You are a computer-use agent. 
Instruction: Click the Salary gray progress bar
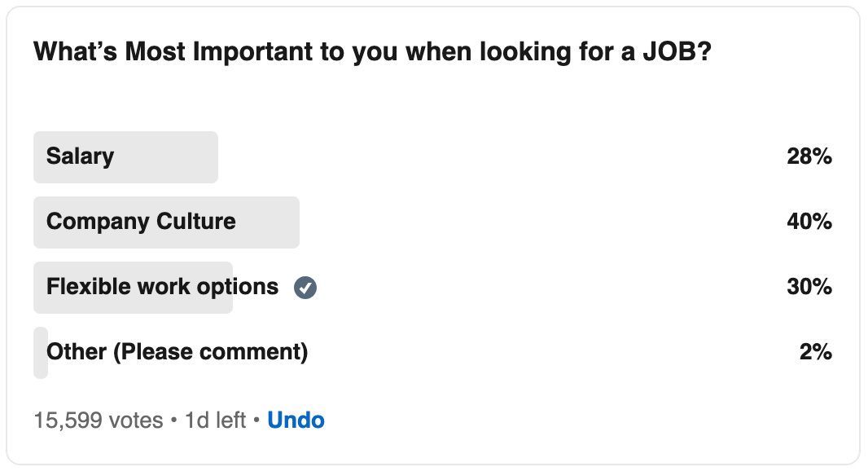pyautogui.click(x=125, y=157)
